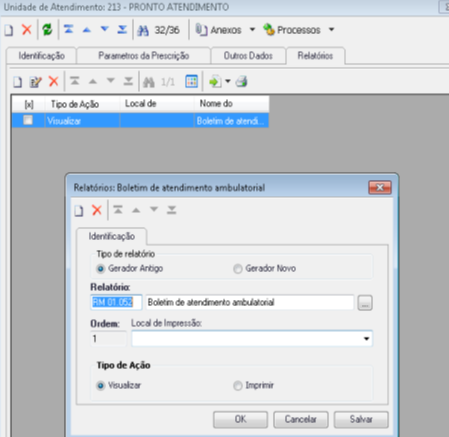Add a new report in the Relatórios toolbar
Screen dimensions: 449x437
(18, 82)
